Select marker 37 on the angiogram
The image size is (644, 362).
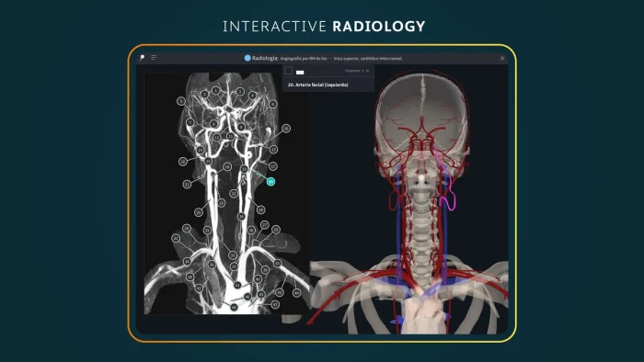[234, 266]
